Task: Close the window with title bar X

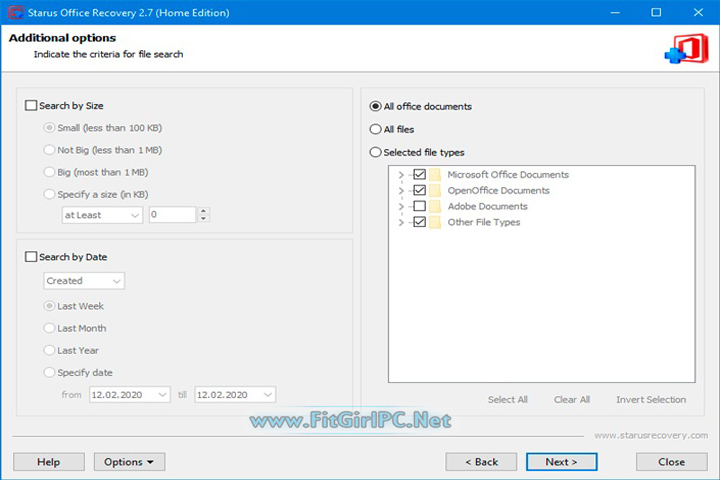Action: click(x=698, y=12)
